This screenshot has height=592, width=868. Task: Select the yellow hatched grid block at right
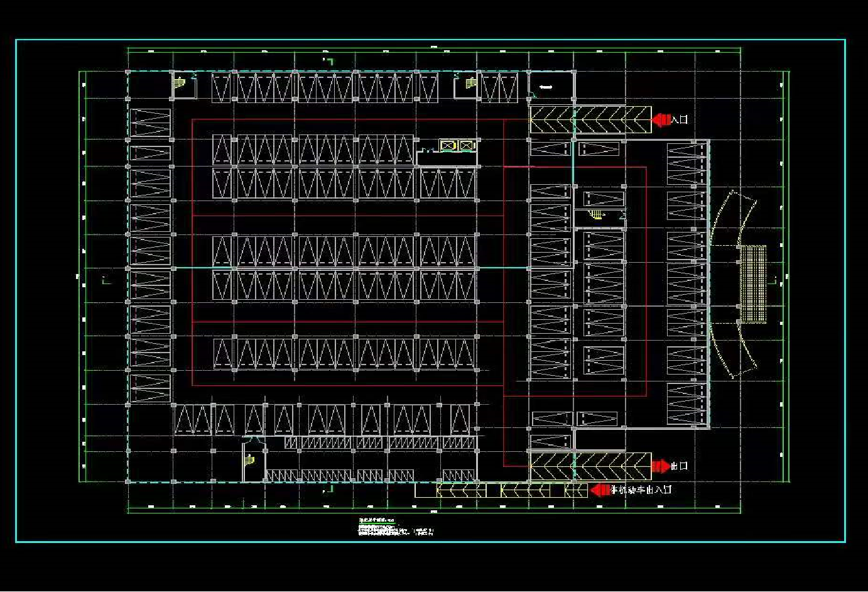(x=754, y=284)
